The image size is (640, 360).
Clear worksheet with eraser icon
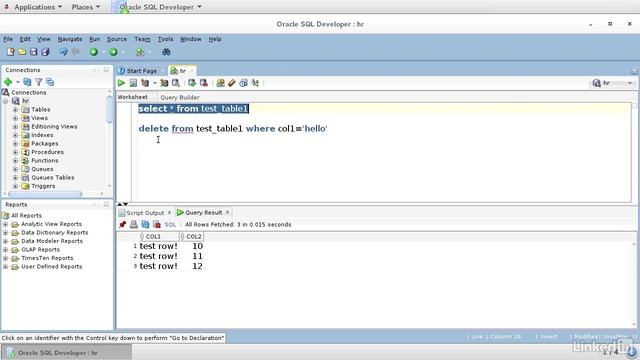[x=232, y=83]
